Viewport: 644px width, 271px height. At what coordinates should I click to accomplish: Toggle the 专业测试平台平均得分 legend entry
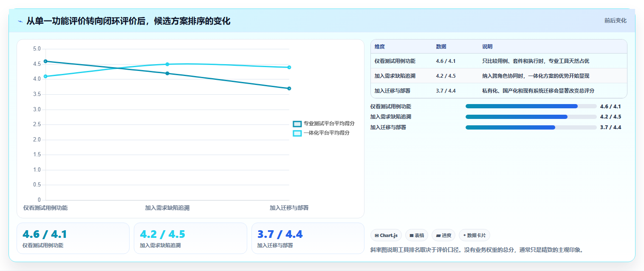click(x=324, y=124)
